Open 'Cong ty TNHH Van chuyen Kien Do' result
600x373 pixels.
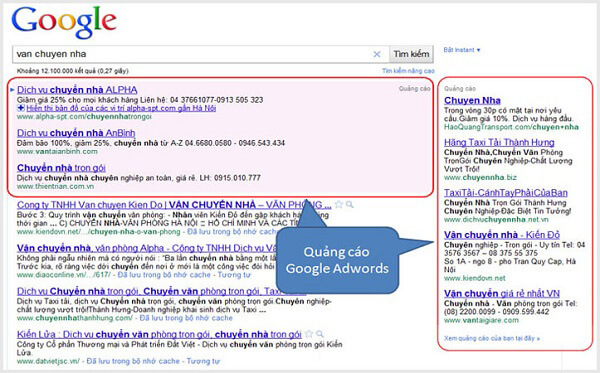[x=174, y=205]
